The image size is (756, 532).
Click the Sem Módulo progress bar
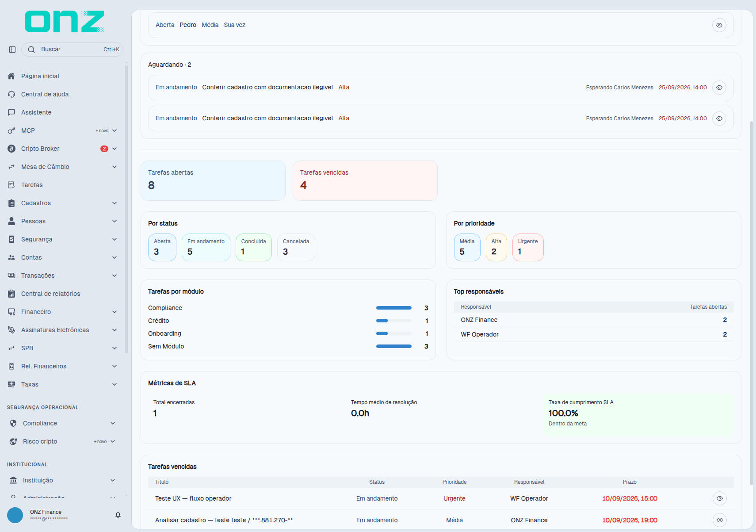click(394, 346)
